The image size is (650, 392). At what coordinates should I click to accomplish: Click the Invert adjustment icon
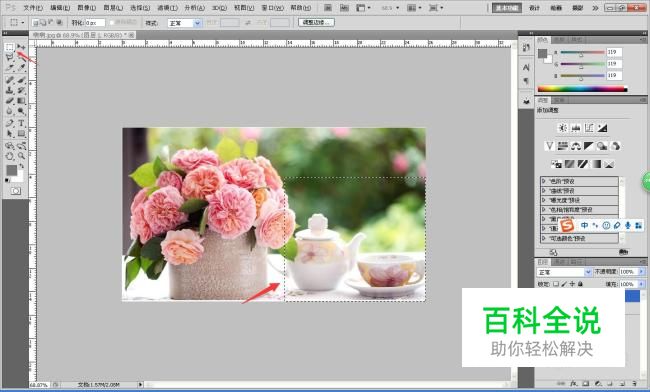coord(556,164)
